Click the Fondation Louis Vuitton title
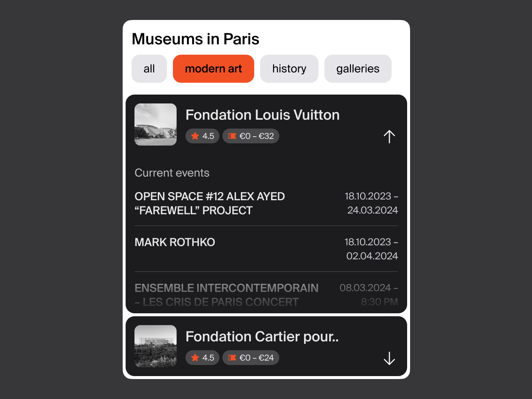This screenshot has height=399, width=532. 262,115
